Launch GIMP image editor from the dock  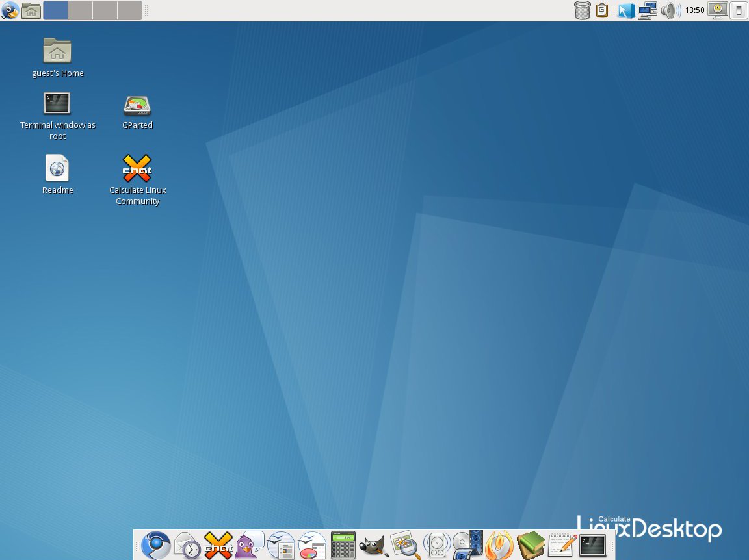tap(374, 546)
